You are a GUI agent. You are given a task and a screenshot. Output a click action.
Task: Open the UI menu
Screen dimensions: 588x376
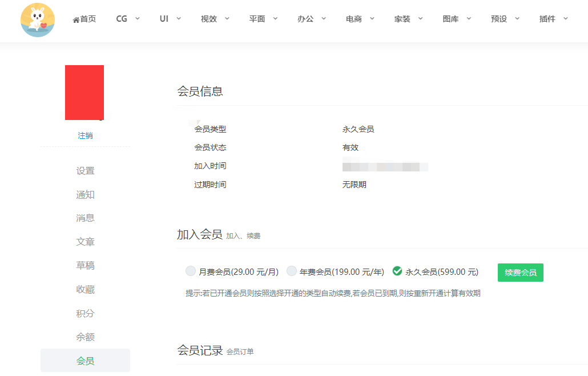tap(164, 19)
